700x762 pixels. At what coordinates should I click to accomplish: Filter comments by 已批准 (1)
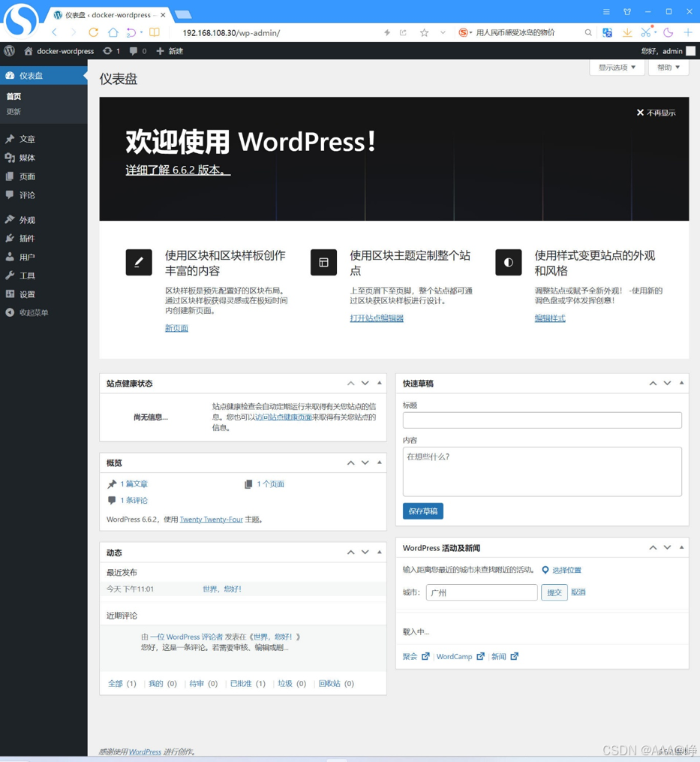click(248, 683)
